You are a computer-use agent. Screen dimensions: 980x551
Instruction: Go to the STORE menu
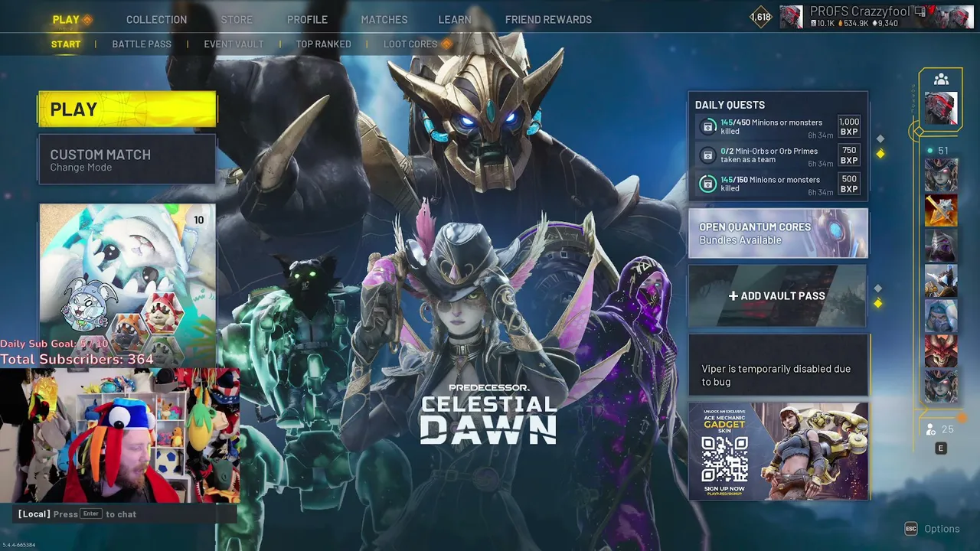[x=237, y=19]
